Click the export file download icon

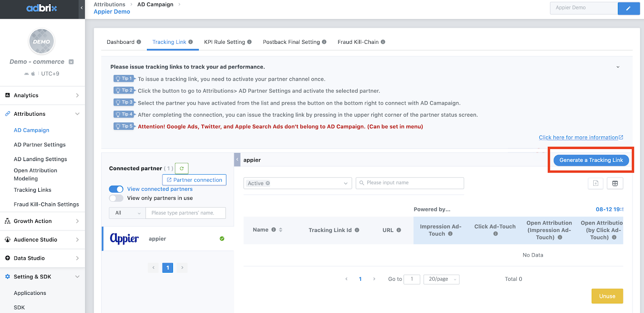click(x=596, y=184)
